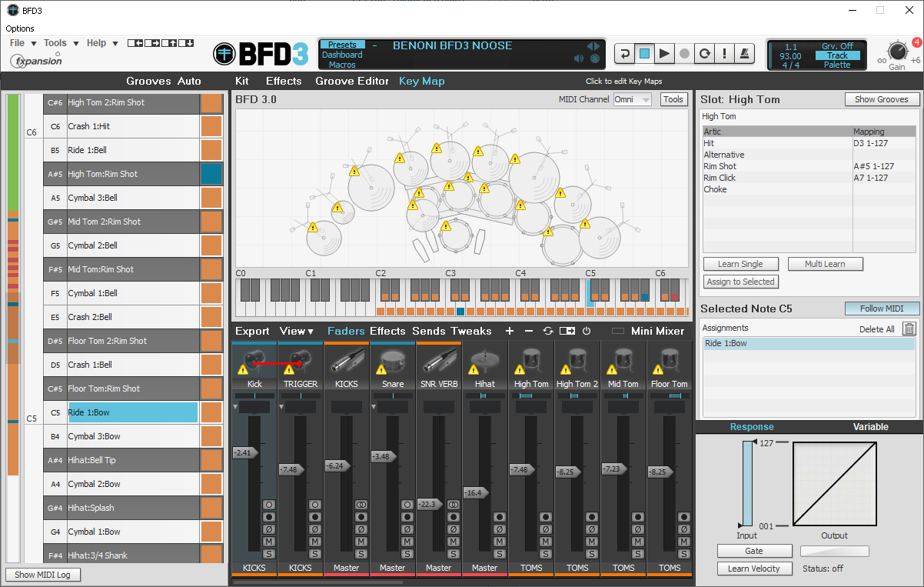924x587 pixels.
Task: Click the plus icon in mixer toolbar
Action: coord(509,331)
